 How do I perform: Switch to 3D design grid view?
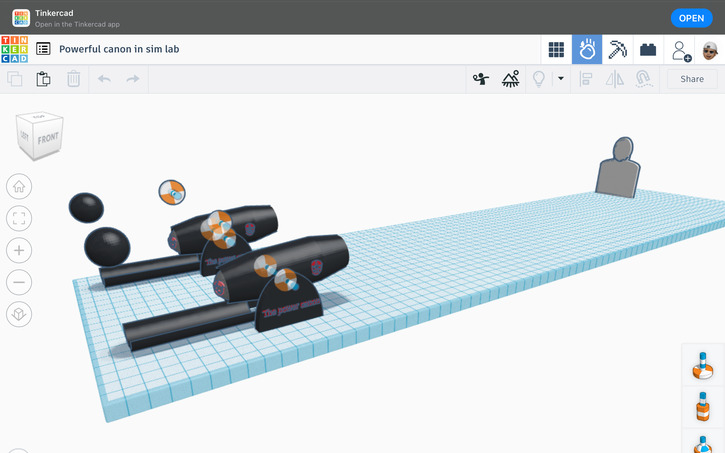[556, 49]
